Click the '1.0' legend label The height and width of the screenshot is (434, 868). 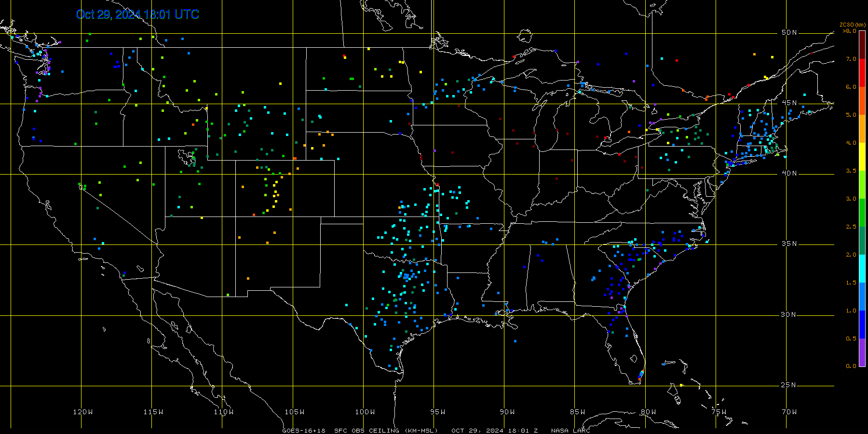[x=851, y=311]
